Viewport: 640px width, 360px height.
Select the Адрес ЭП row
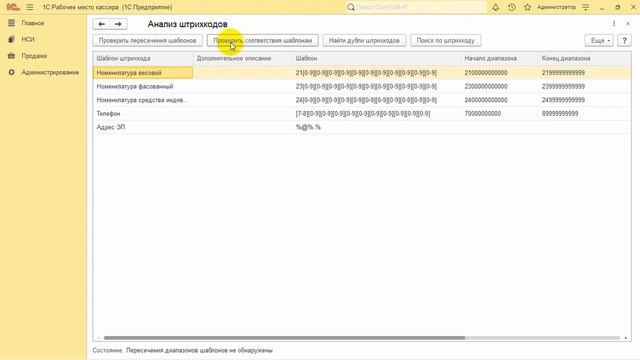click(362, 127)
